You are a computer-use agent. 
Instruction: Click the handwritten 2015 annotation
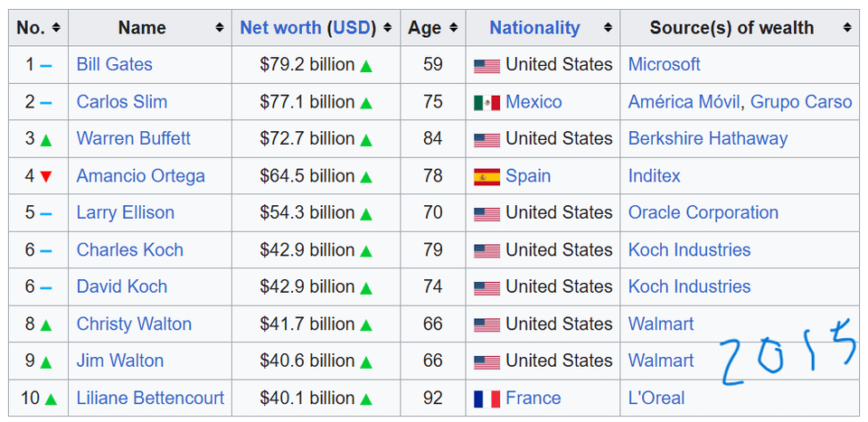coord(788,354)
